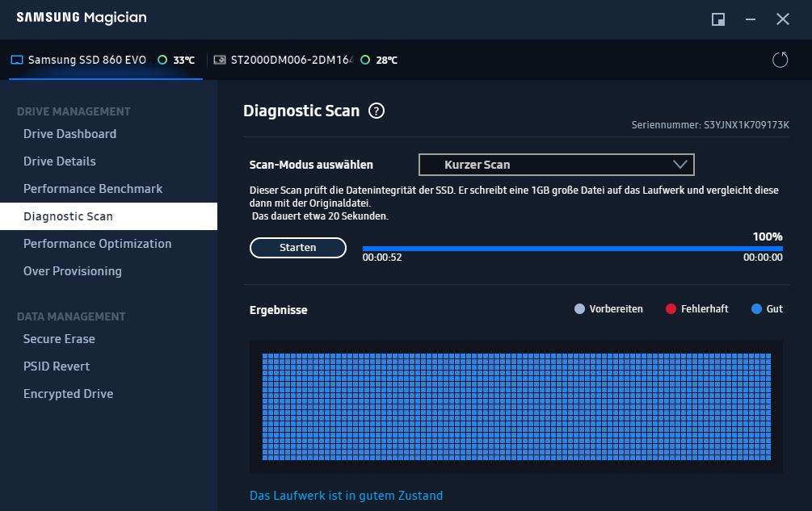This screenshot has height=511, width=812.
Task: Open the Kurzer Scan mode dropdown
Action: [x=556, y=165]
